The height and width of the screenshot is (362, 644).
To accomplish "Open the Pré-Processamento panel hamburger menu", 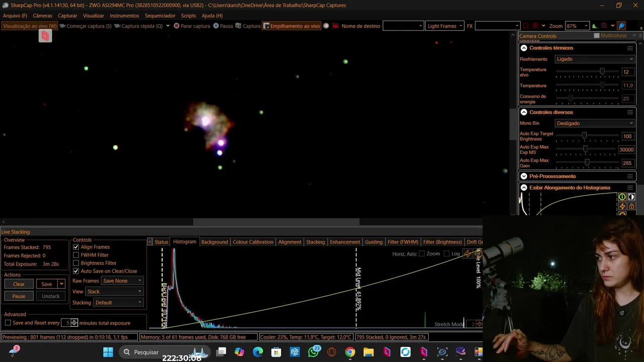I will tap(630, 176).
